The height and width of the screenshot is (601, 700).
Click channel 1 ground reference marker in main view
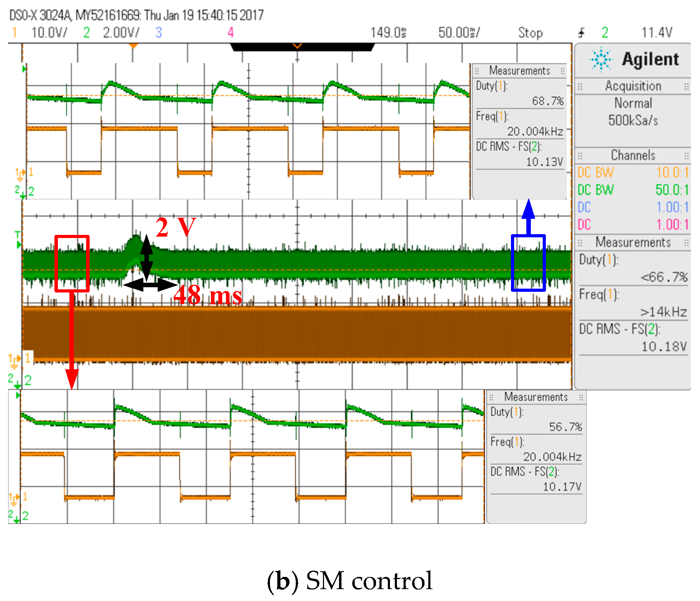(x=15, y=361)
